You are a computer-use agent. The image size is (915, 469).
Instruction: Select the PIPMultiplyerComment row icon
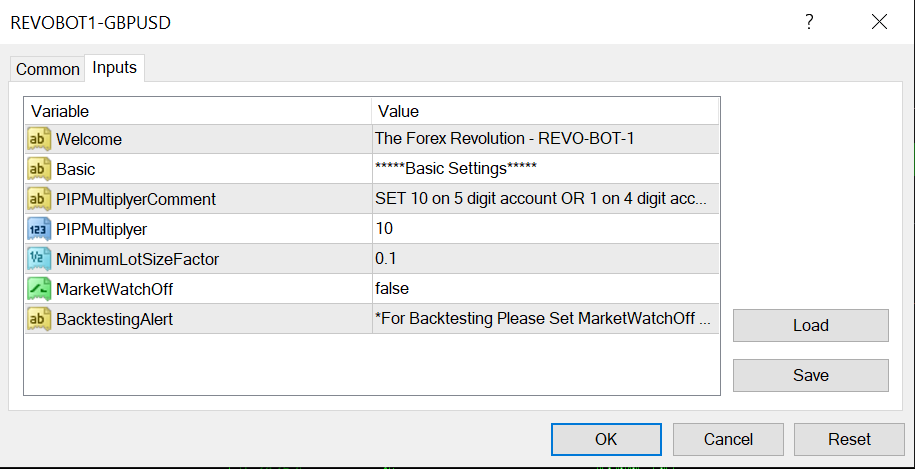coord(39,199)
